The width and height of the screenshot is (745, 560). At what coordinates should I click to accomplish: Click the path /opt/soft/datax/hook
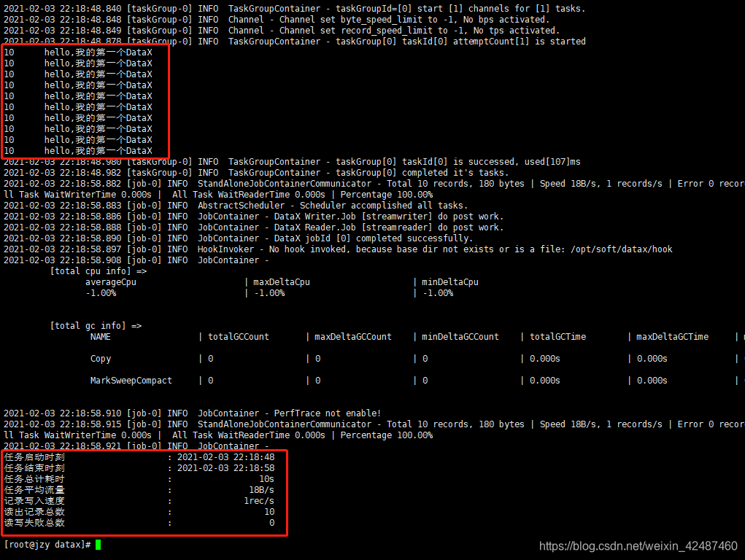pyautogui.click(x=622, y=249)
